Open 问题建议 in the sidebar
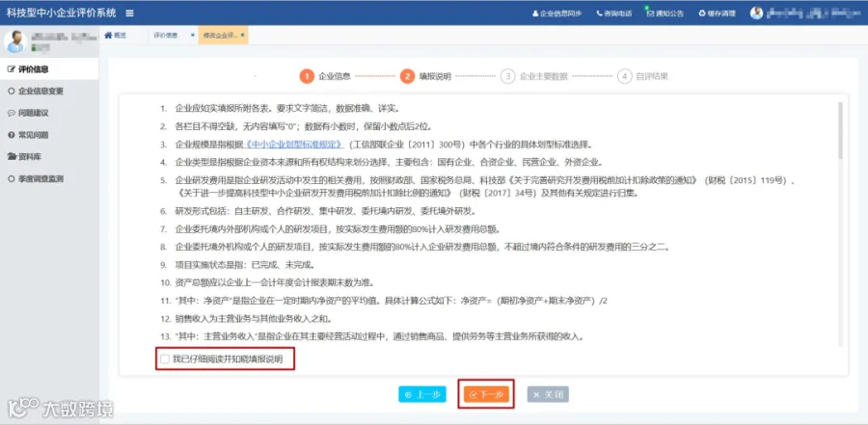The height and width of the screenshot is (425, 868). tap(49, 113)
